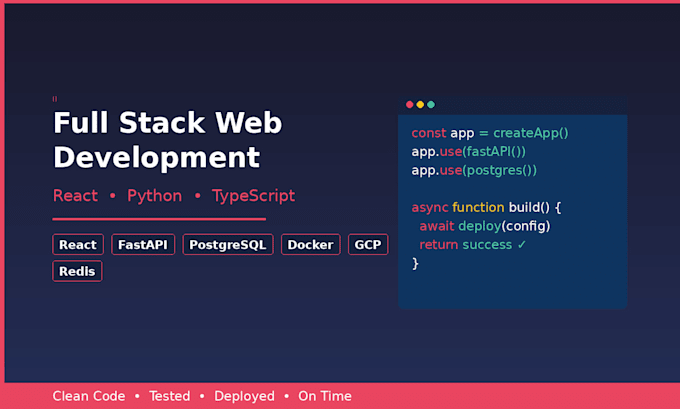Select the Redis tech badge
The image size is (680, 409).
point(77,271)
